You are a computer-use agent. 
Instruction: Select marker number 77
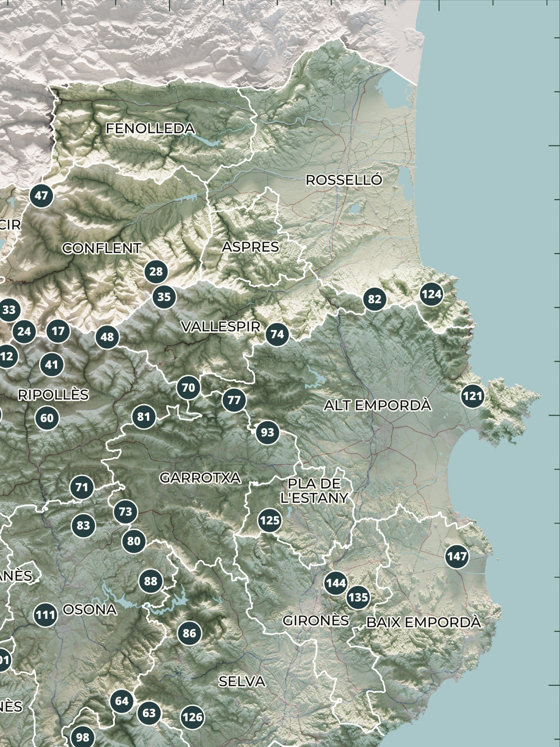pyautogui.click(x=234, y=400)
